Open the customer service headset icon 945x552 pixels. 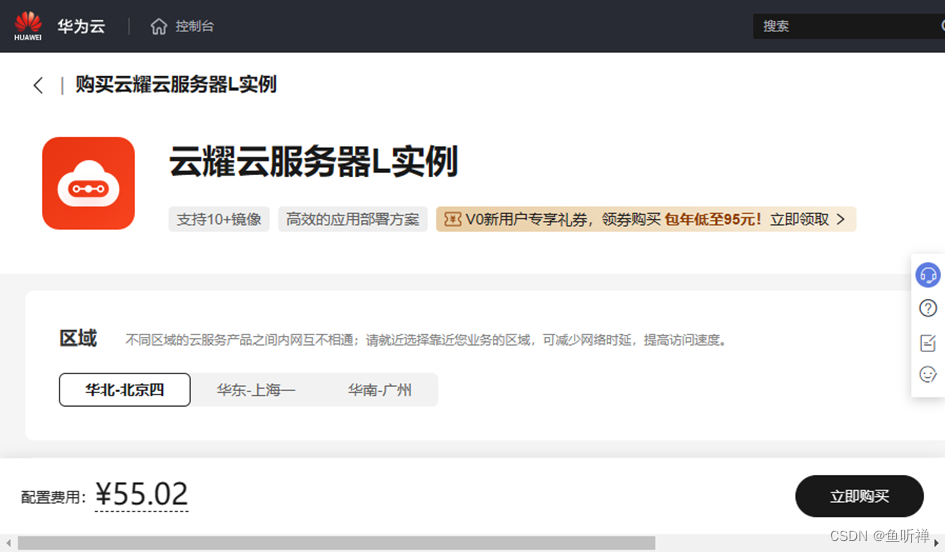[928, 275]
